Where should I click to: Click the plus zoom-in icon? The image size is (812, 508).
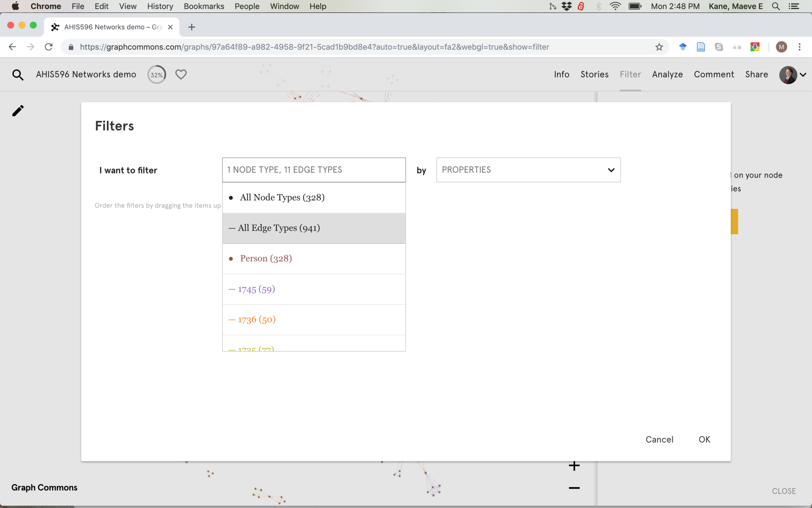pos(574,466)
